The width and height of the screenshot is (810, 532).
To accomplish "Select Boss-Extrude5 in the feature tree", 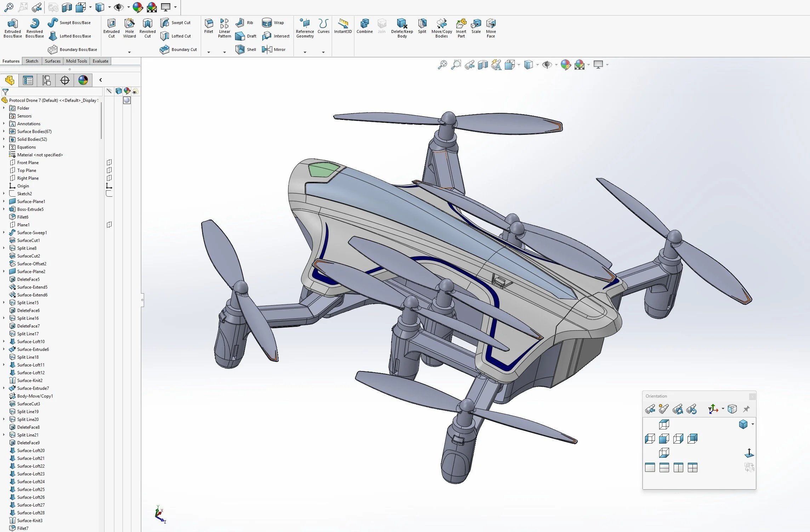I will [30, 209].
